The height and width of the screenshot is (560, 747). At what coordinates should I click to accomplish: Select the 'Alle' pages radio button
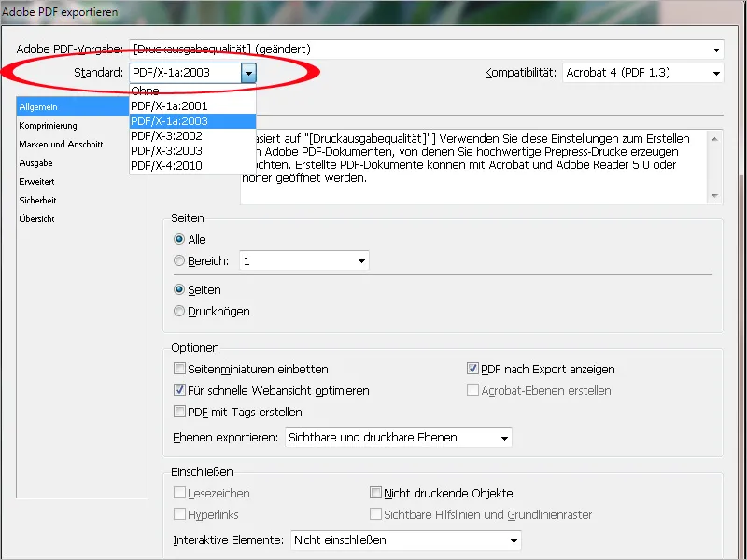(x=179, y=239)
